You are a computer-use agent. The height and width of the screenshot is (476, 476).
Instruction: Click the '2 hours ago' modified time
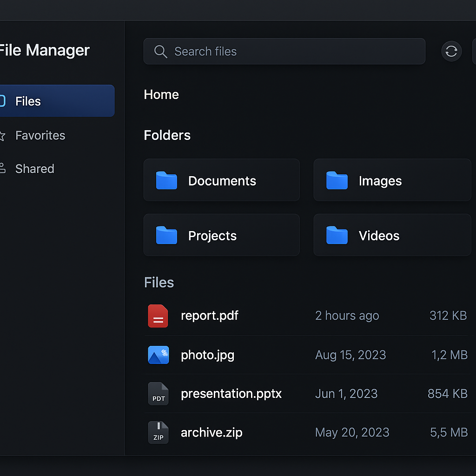(x=347, y=316)
